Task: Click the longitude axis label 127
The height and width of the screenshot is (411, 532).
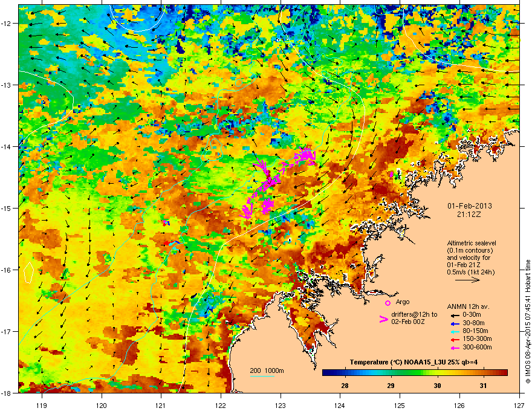Action: [519, 406]
